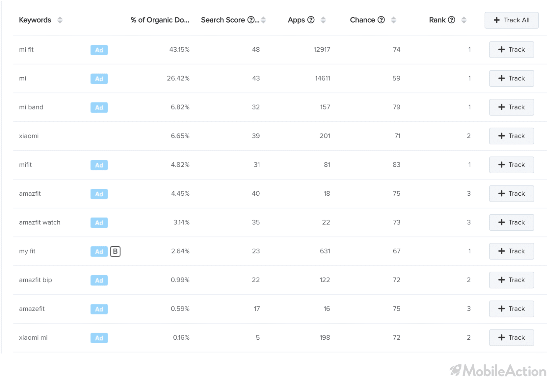
Task: Click % of Organic Do... column header
Action: tap(160, 20)
